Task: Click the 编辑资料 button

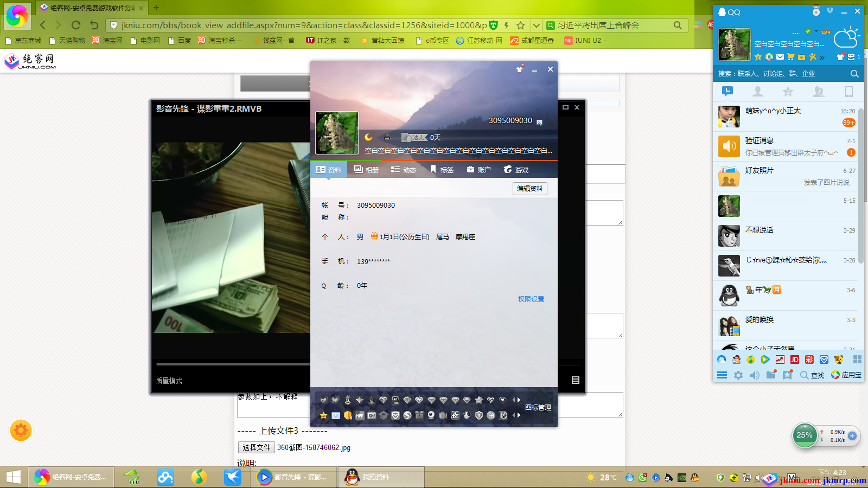Action: pos(529,189)
